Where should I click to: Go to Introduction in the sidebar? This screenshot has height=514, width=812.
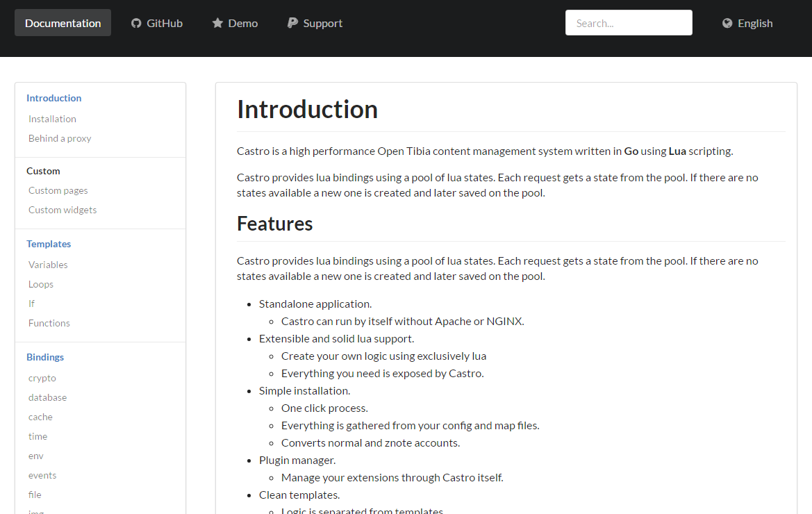click(x=54, y=98)
